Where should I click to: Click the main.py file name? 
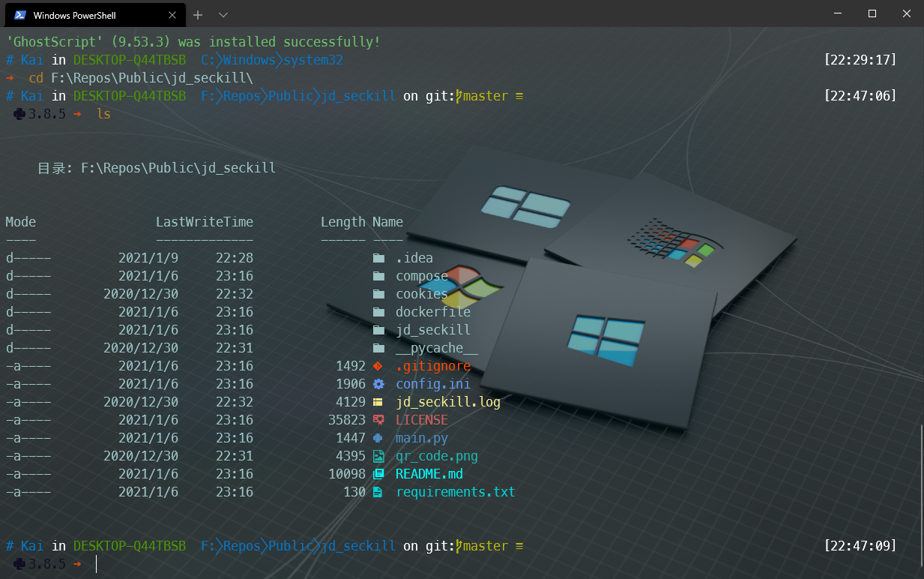coord(422,438)
